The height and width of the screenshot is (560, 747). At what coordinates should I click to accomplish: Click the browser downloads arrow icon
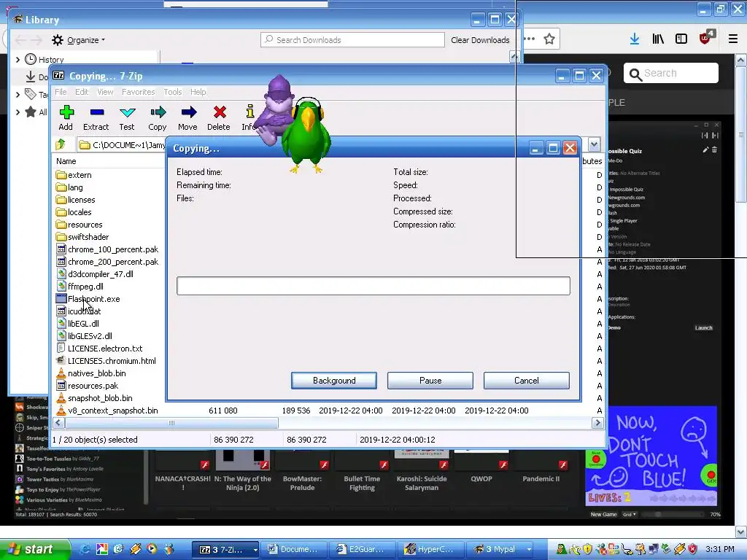click(x=635, y=39)
